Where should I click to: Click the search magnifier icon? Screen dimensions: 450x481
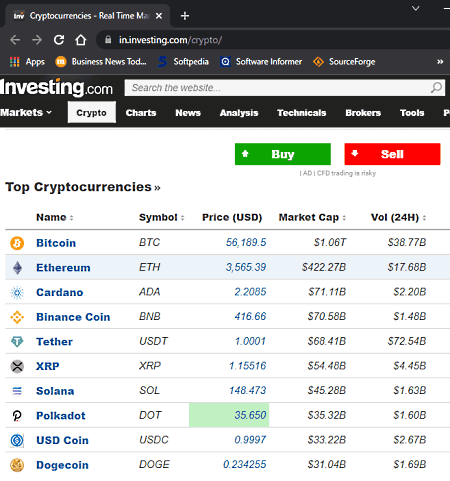(436, 88)
